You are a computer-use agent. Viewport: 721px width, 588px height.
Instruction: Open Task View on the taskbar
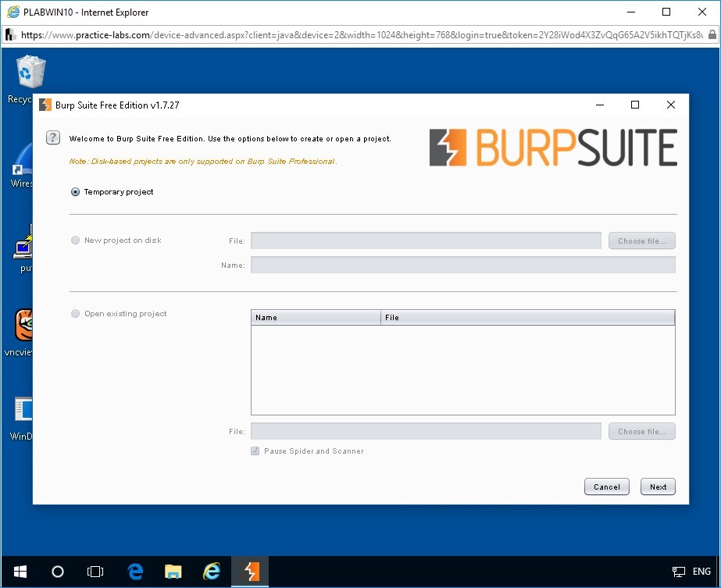95,572
